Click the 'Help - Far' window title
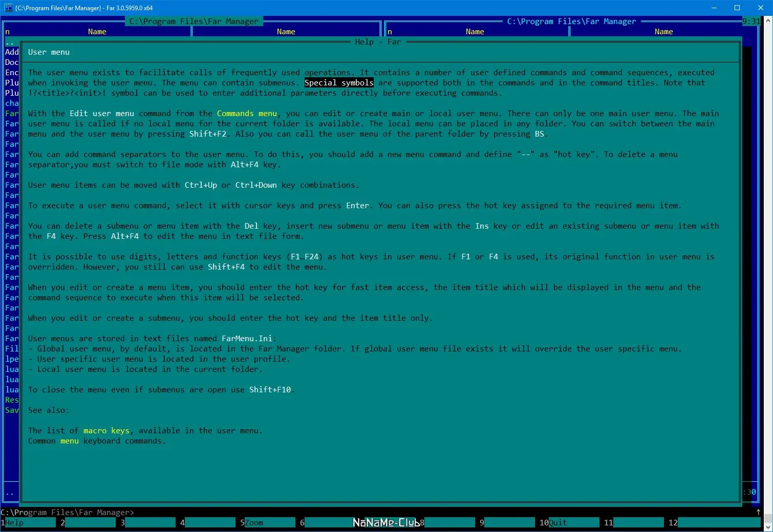Screen dimensions: 773x532 378,42
